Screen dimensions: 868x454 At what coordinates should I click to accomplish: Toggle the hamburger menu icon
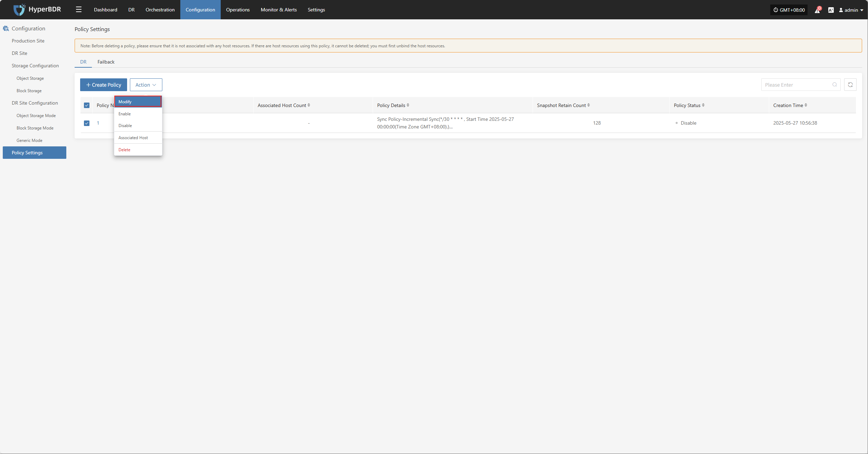coord(79,10)
